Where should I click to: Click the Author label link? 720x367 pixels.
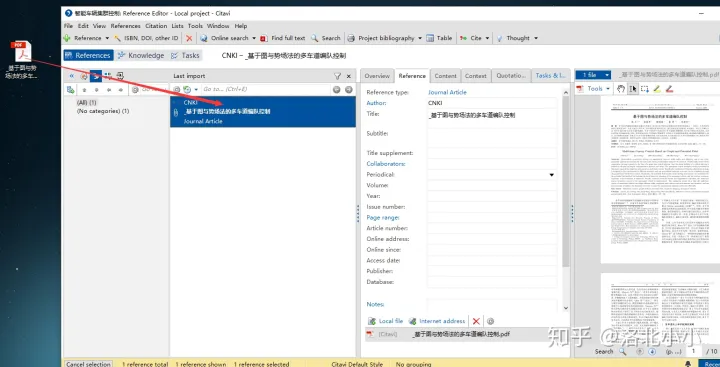377,103
